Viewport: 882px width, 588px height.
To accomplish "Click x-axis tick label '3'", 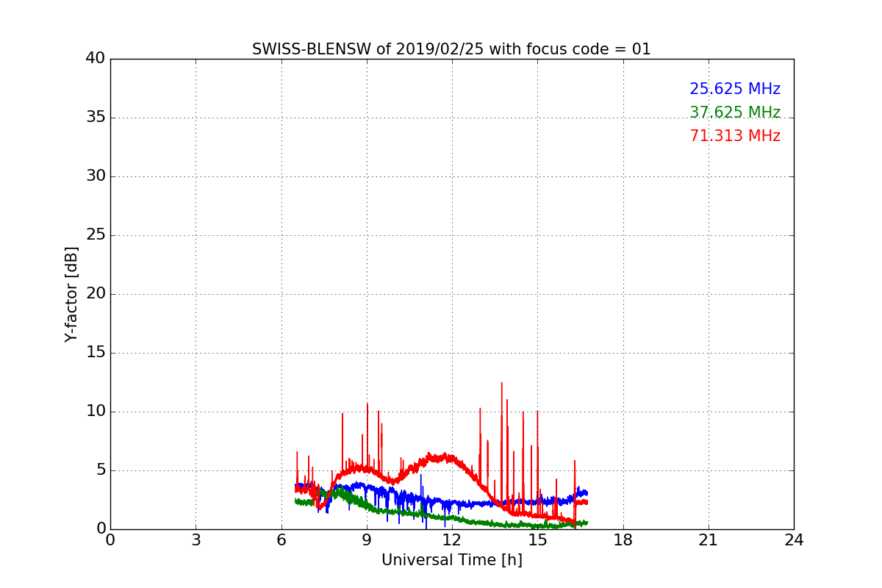I will tap(196, 539).
